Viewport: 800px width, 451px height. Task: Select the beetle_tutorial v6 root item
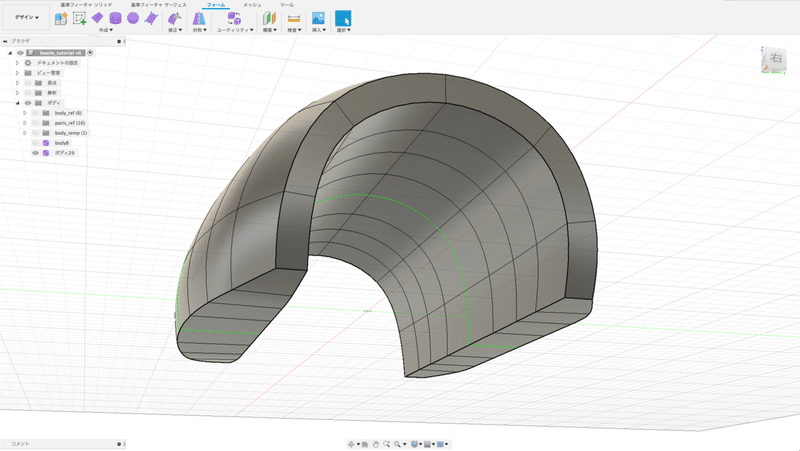click(x=60, y=52)
